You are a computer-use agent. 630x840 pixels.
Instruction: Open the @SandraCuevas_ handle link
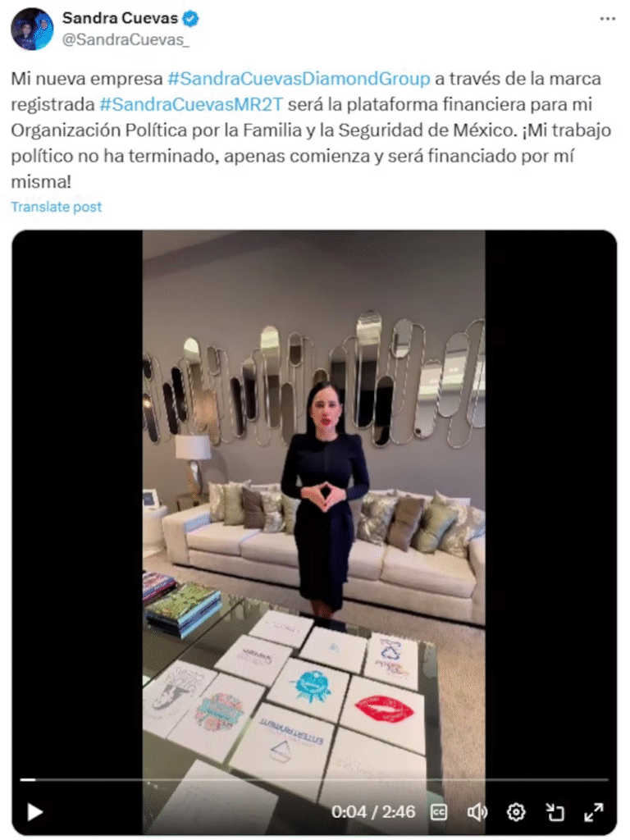[x=126, y=40]
